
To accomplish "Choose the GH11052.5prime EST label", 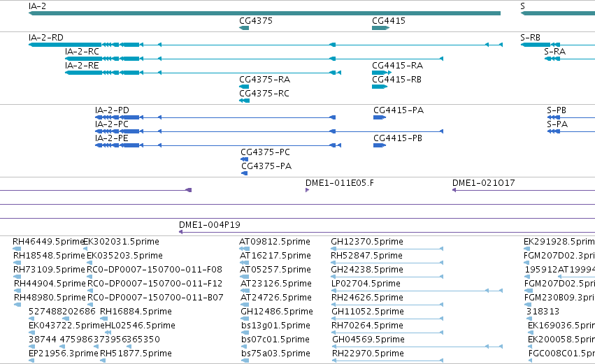I will [x=368, y=312].
